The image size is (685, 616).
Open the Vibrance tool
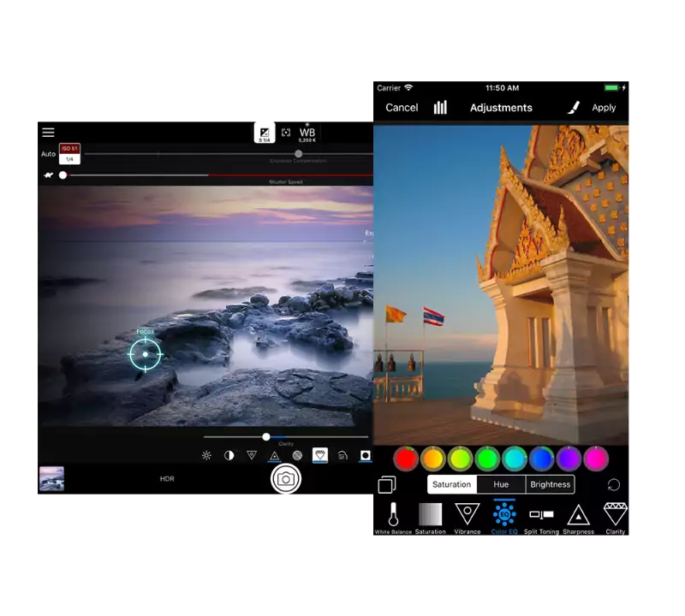467,518
